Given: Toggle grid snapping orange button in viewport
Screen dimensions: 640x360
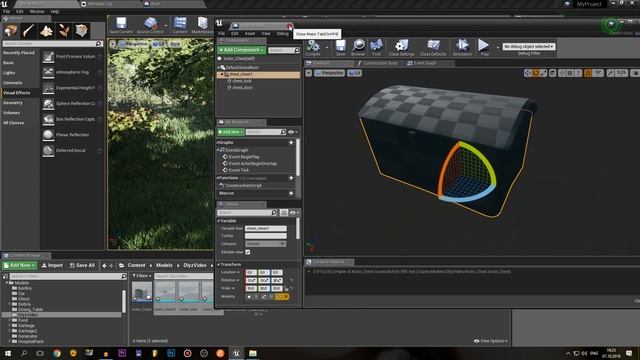Looking at the screenshot, I should coord(588,73).
